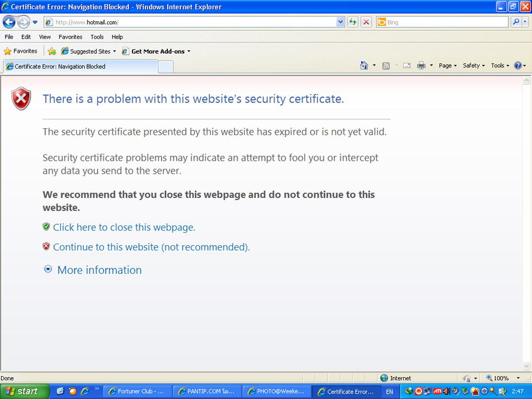Click the Safely Remove Hardware tray icon

click(x=466, y=391)
